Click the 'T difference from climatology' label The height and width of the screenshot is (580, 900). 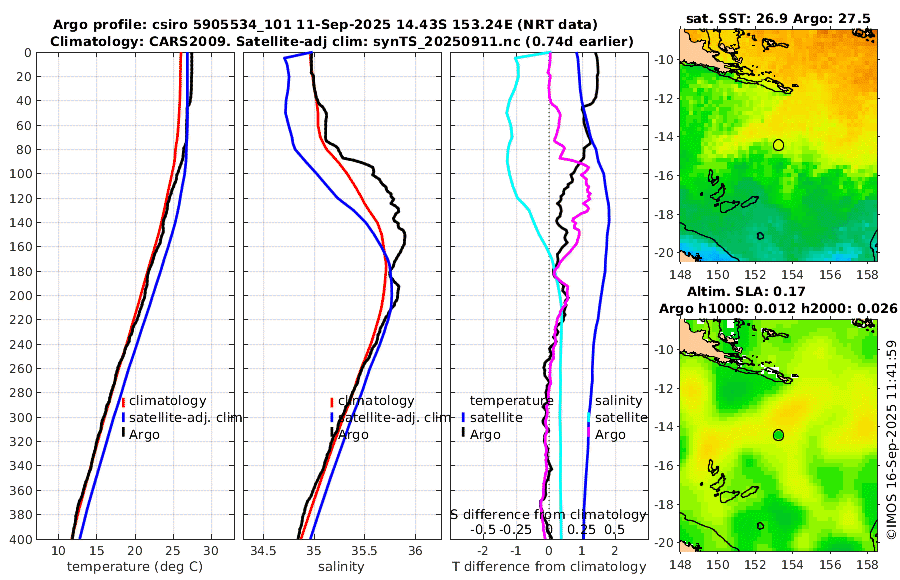pos(549,567)
